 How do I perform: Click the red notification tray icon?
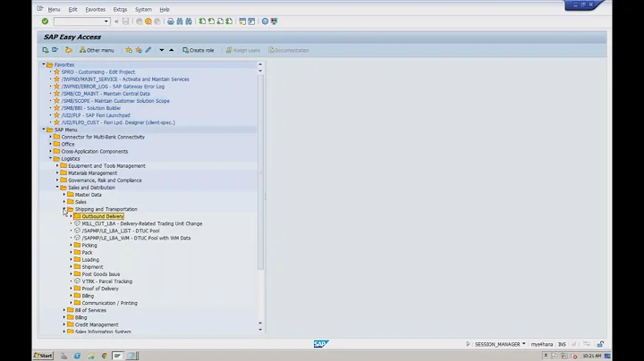click(574, 356)
